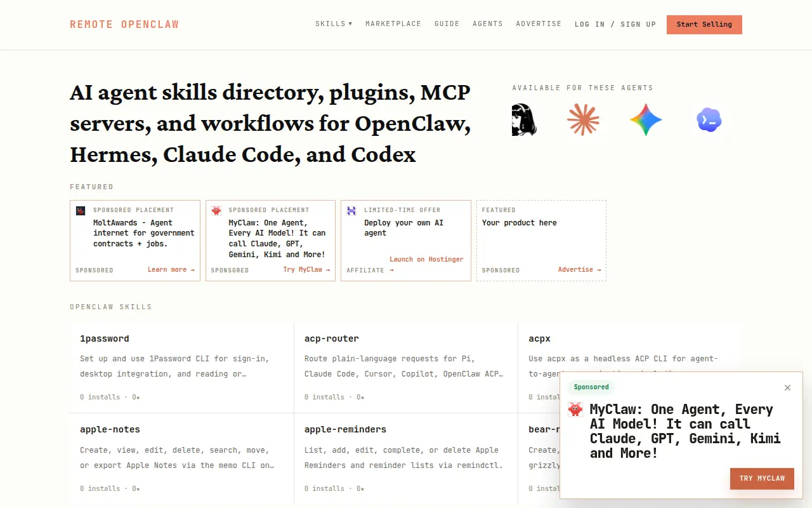Go to the Guide page
The height and width of the screenshot is (508, 812).
tap(447, 24)
